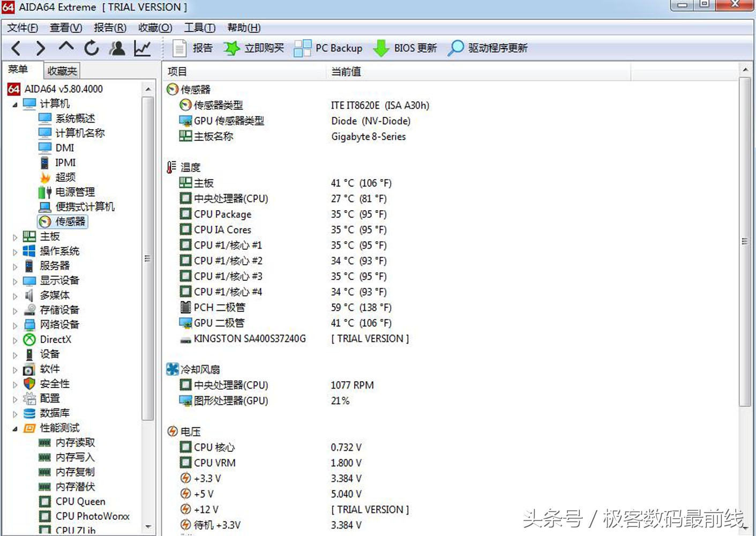Switch to the 收藏夹 favorites tab
The width and height of the screenshot is (756, 536).
62,71
